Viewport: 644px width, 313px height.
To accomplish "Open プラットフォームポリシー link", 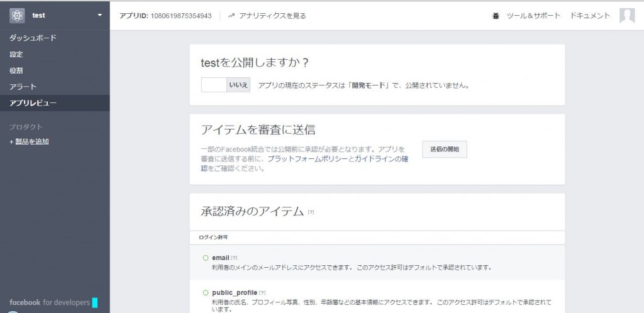I will click(x=308, y=159).
